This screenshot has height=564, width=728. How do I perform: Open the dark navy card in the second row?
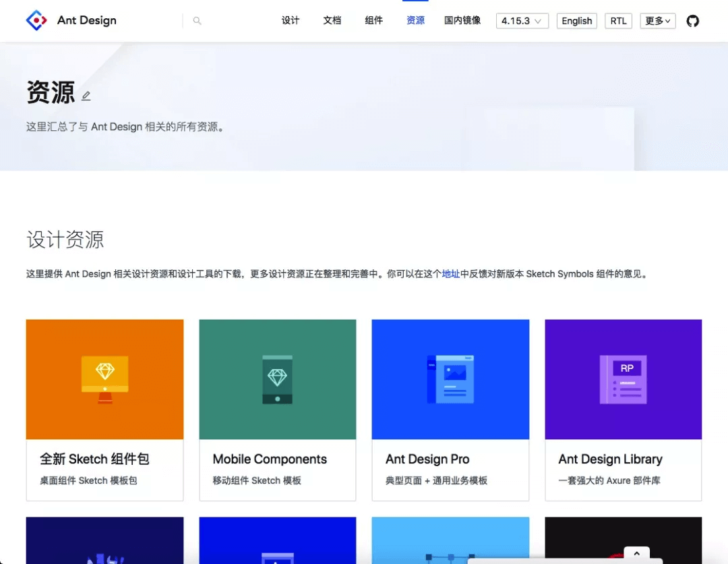tap(105, 540)
